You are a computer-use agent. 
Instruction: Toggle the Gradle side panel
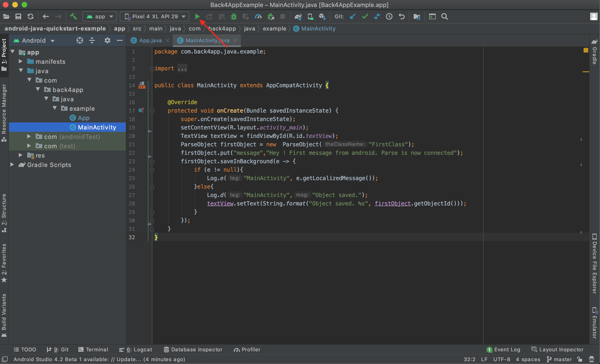tap(594, 52)
